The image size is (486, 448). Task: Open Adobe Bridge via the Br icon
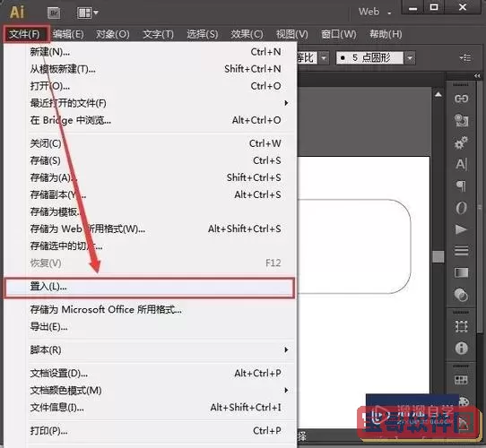54,13
